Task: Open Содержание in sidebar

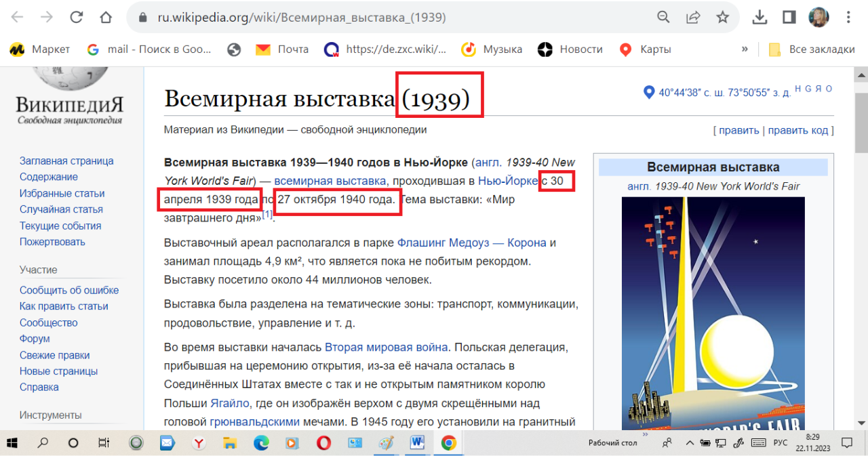Action: pos(49,177)
